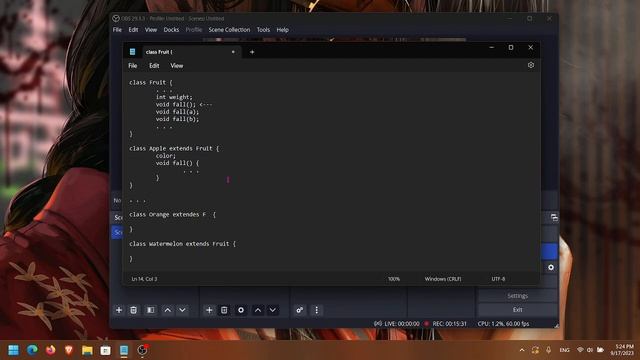This screenshot has height=360, width=640.
Task: Click battery status tray icon
Action: tap(600, 350)
